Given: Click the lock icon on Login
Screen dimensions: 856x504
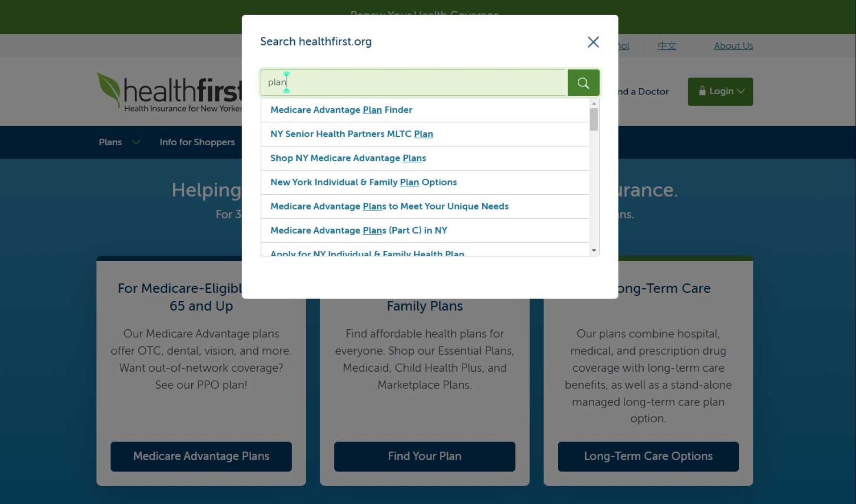Looking at the screenshot, I should click(702, 91).
